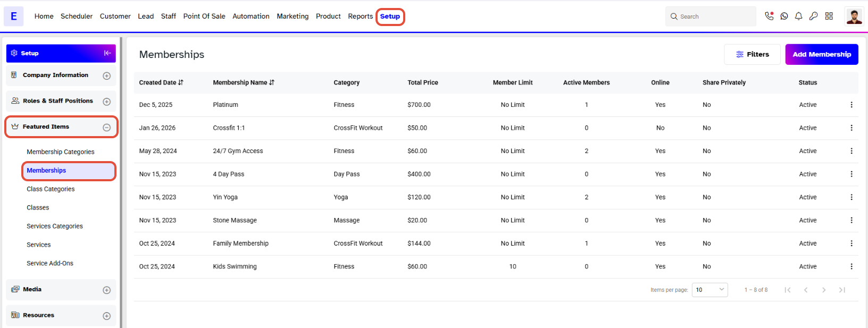Open row actions for Stone Massage
This screenshot has height=328, width=868.
point(852,220)
